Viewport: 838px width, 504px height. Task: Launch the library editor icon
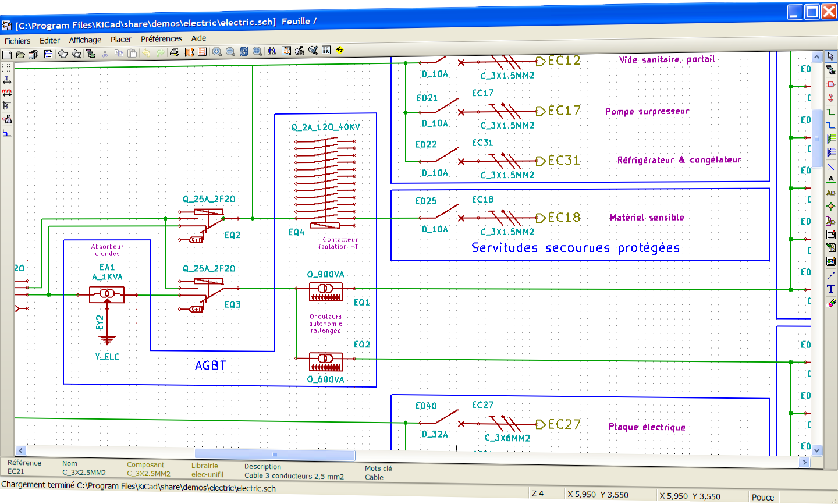(x=63, y=54)
